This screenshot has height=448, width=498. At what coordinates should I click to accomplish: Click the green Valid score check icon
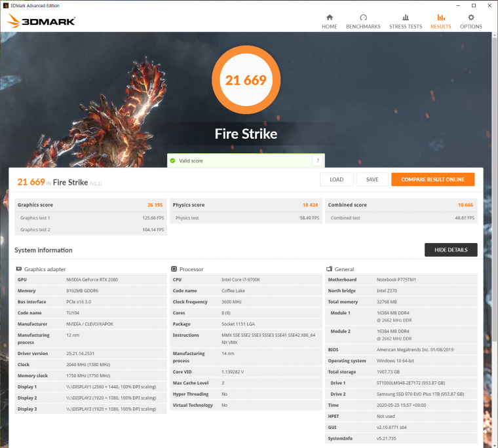coord(172,160)
